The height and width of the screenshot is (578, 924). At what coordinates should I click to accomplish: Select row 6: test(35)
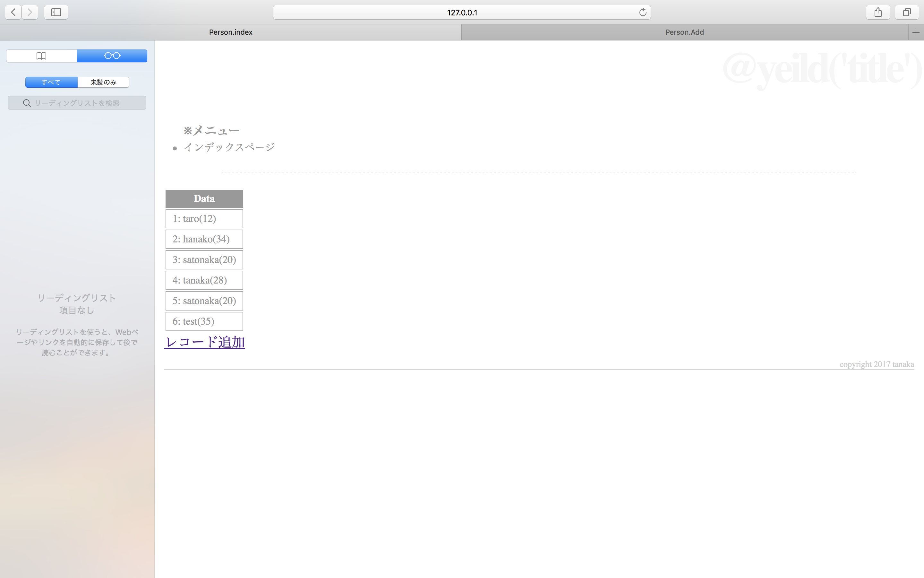tap(204, 321)
